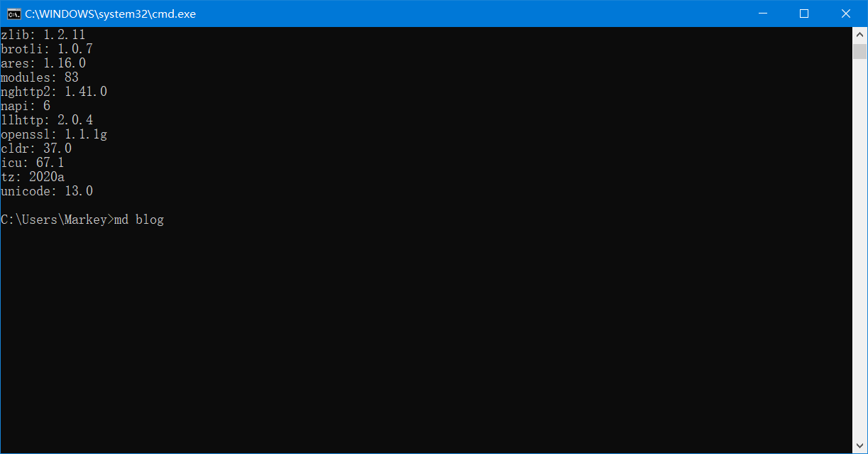Click the ares: 1.16.0 line
868x454 pixels.
point(43,63)
